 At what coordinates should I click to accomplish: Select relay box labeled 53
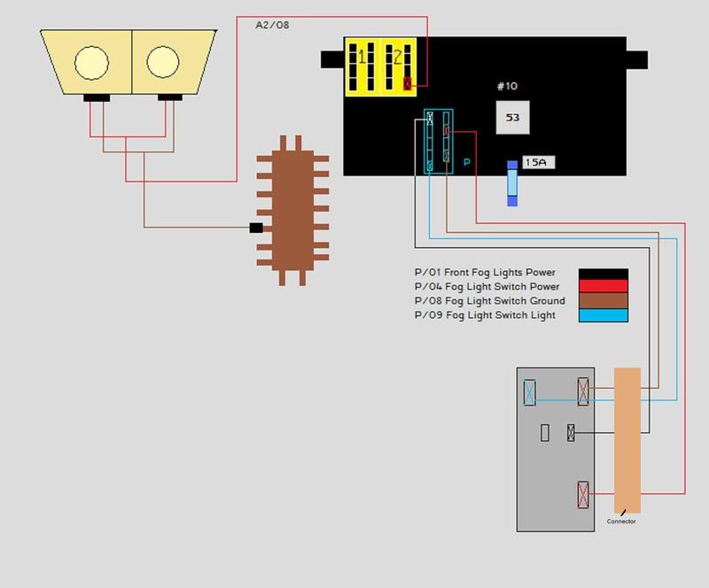tap(512, 117)
